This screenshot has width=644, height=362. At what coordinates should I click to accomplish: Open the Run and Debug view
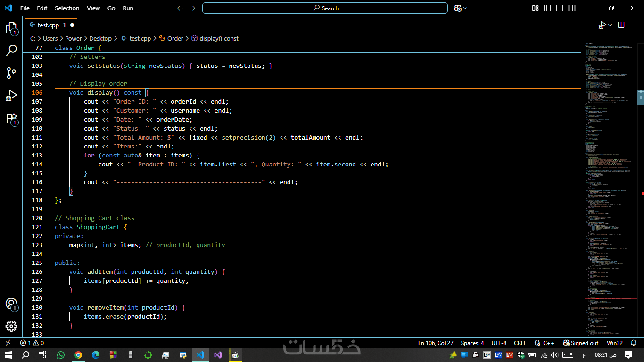click(11, 96)
